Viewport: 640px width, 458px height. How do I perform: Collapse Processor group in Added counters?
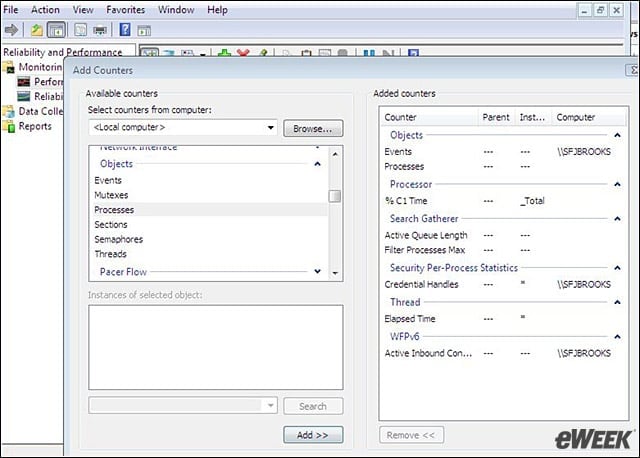click(618, 185)
